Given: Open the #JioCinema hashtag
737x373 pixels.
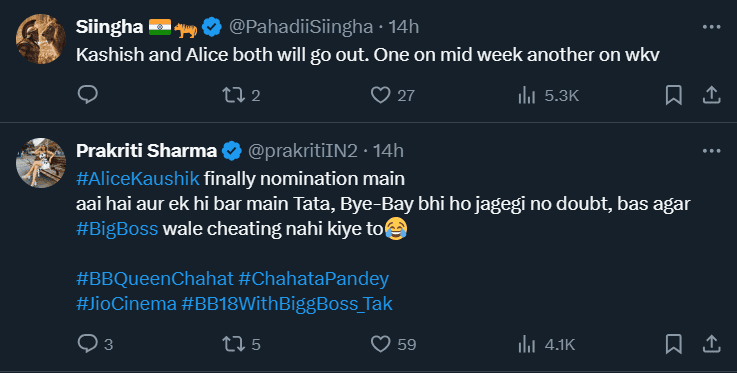Looking at the screenshot, I should point(126,303).
